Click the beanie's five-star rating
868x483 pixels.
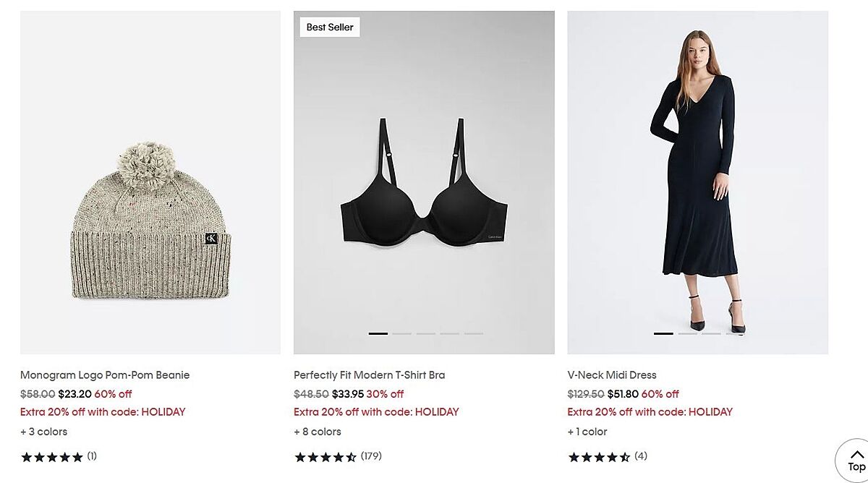pos(52,457)
